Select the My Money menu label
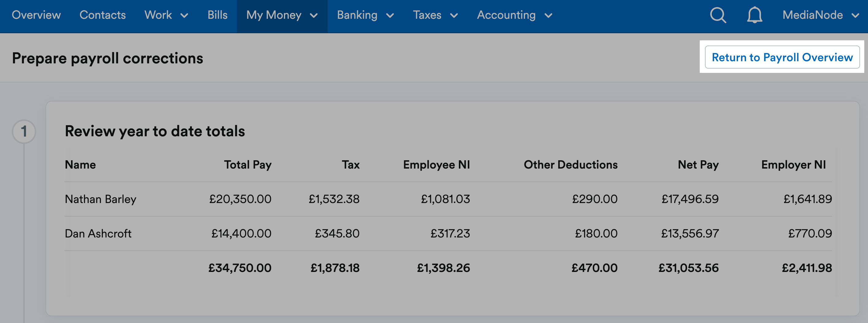Viewport: 868px width, 323px height. coord(274,15)
